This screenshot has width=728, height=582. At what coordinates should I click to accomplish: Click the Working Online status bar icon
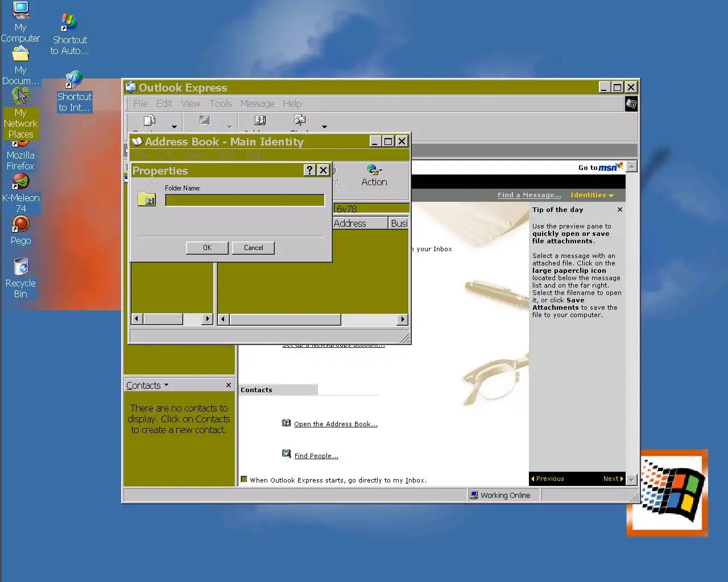coord(474,495)
